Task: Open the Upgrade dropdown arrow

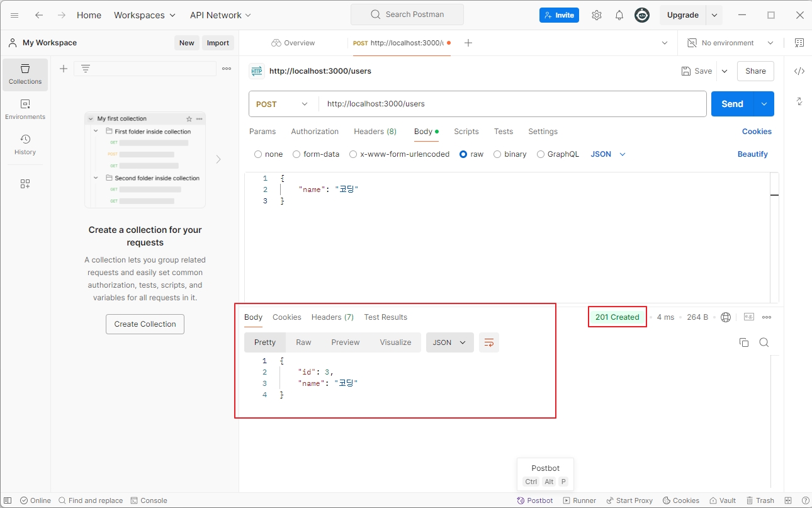Action: click(x=714, y=15)
